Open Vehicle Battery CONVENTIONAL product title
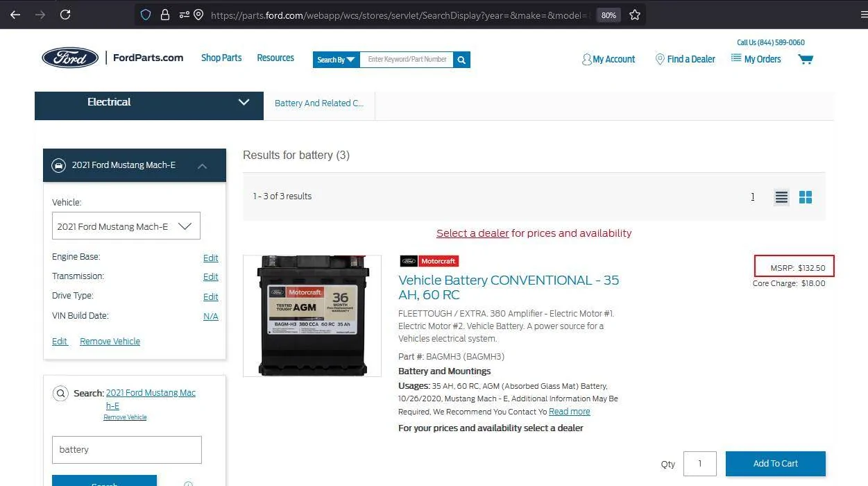This screenshot has width=868, height=486. pyautogui.click(x=509, y=287)
